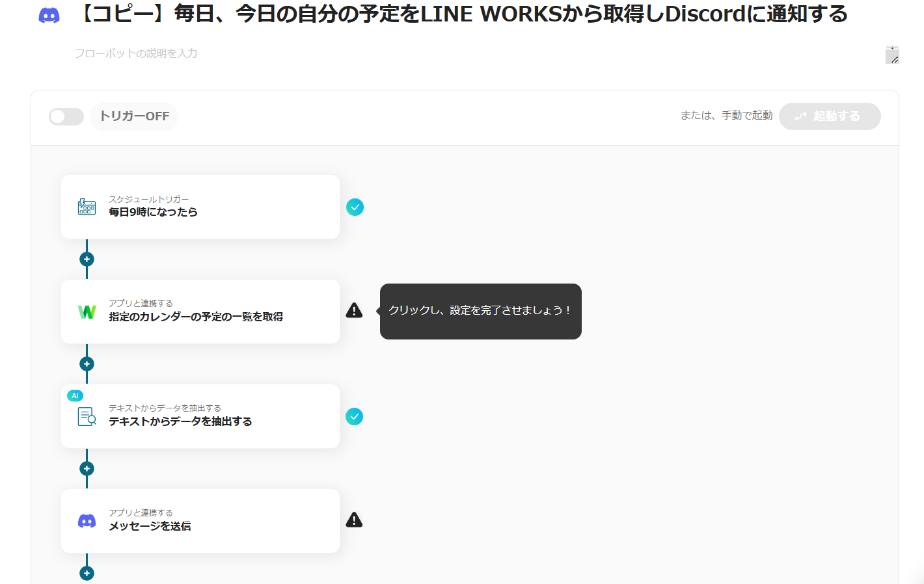
Task: Toggle the trigger ON/OFF switch
Action: [66, 116]
